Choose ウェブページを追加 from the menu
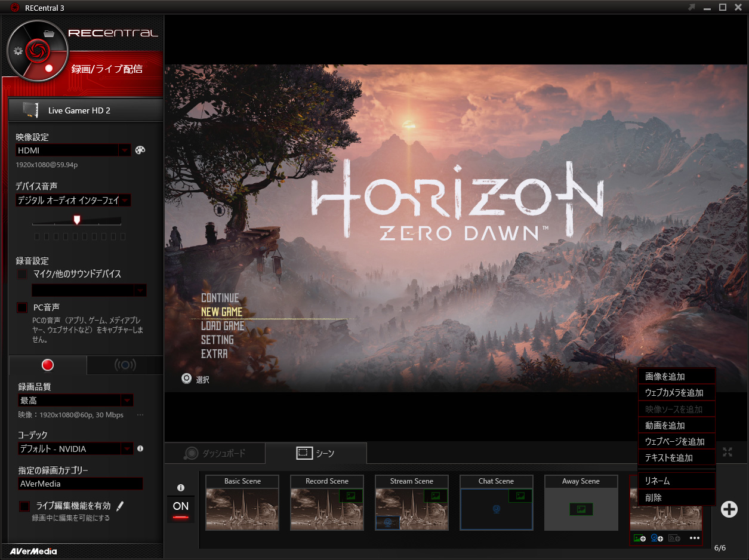This screenshot has width=749, height=560. (x=676, y=442)
